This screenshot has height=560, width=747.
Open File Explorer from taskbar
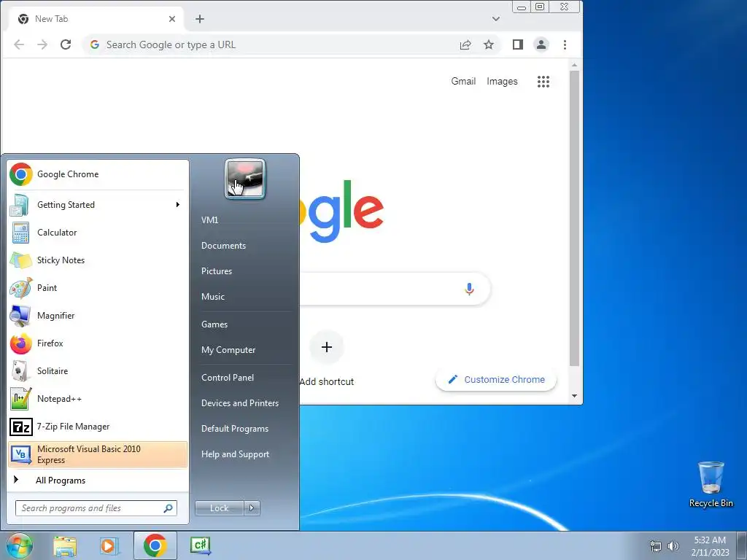tap(65, 545)
